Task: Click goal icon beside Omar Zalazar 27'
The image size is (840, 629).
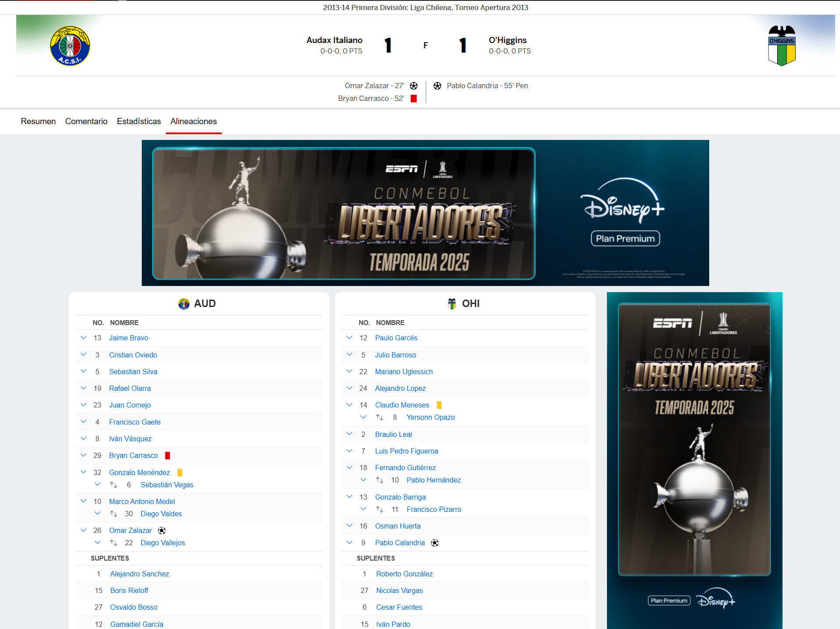Action: pyautogui.click(x=413, y=86)
